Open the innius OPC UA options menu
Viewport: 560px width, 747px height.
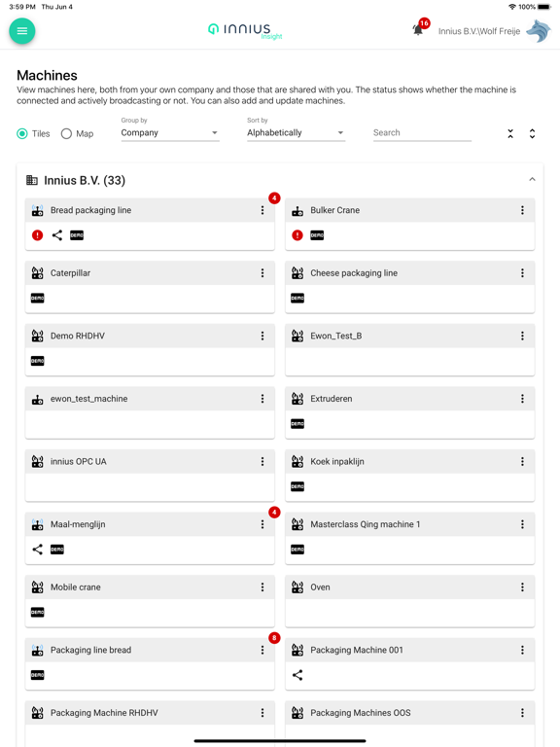coord(262,462)
